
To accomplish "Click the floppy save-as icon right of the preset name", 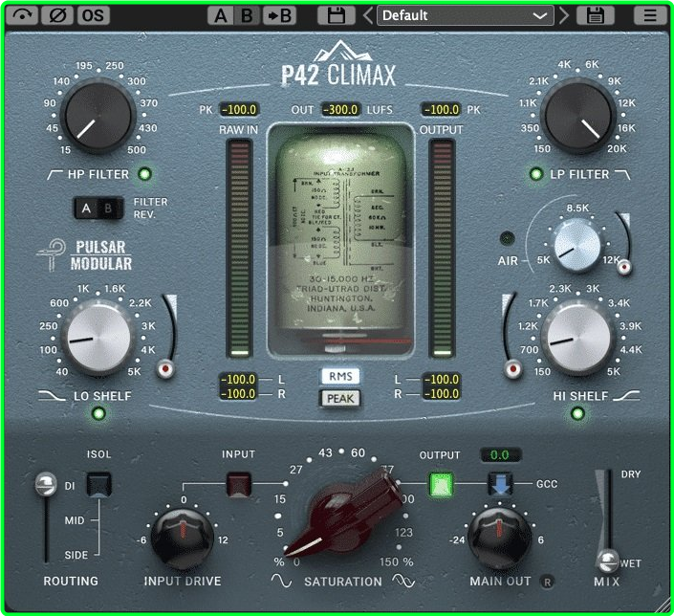I will click(x=596, y=16).
